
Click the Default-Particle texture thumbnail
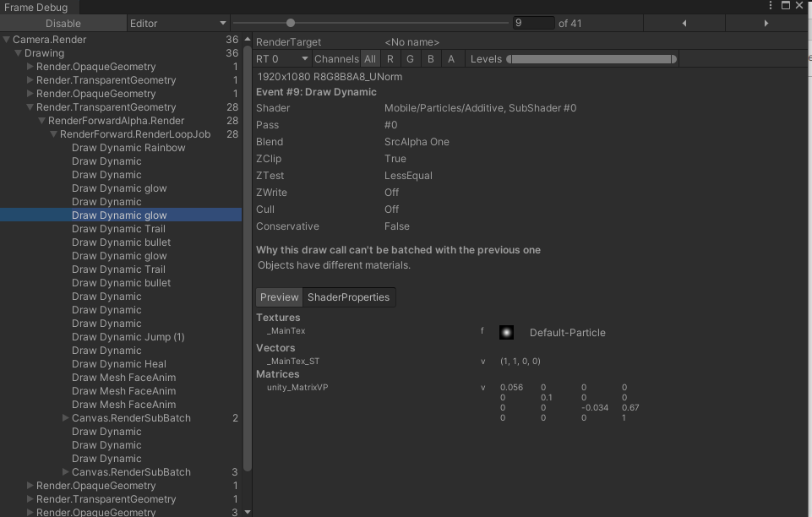coord(505,332)
